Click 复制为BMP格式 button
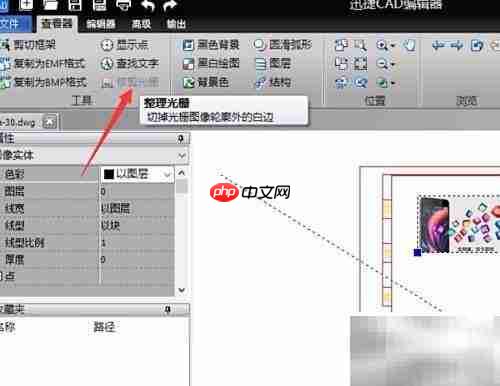Image resolution: width=500 pixels, height=386 pixels. 43,82
